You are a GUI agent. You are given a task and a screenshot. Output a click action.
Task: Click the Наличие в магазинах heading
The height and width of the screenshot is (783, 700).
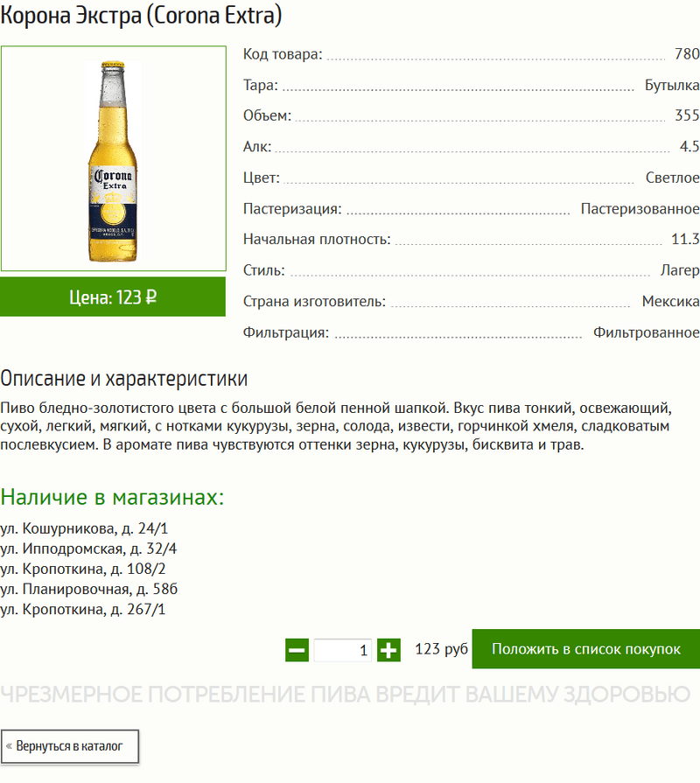point(112,497)
